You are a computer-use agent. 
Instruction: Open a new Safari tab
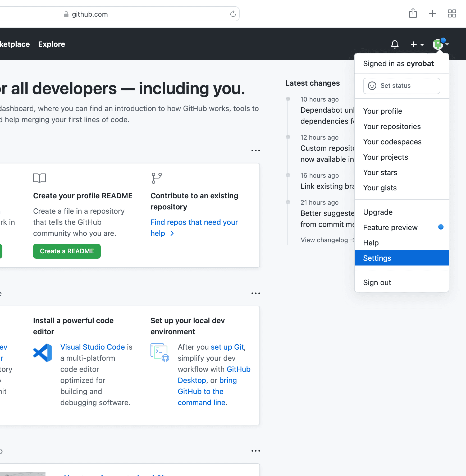coord(432,13)
